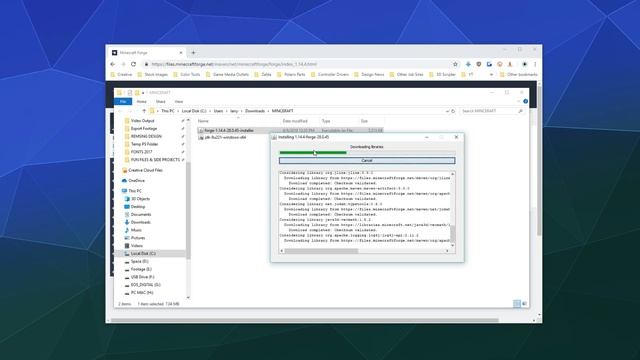Bookmark this page with the star icon
This screenshot has width=640, height=360.
point(456,64)
